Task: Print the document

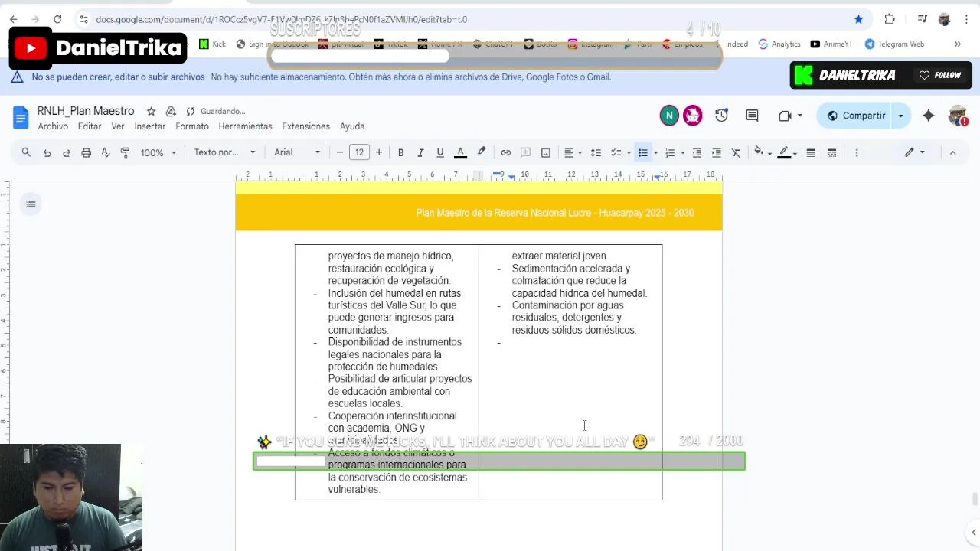Action: coord(86,152)
